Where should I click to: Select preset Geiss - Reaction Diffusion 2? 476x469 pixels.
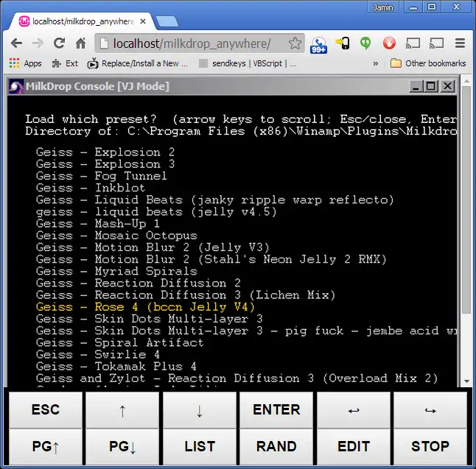tap(139, 283)
